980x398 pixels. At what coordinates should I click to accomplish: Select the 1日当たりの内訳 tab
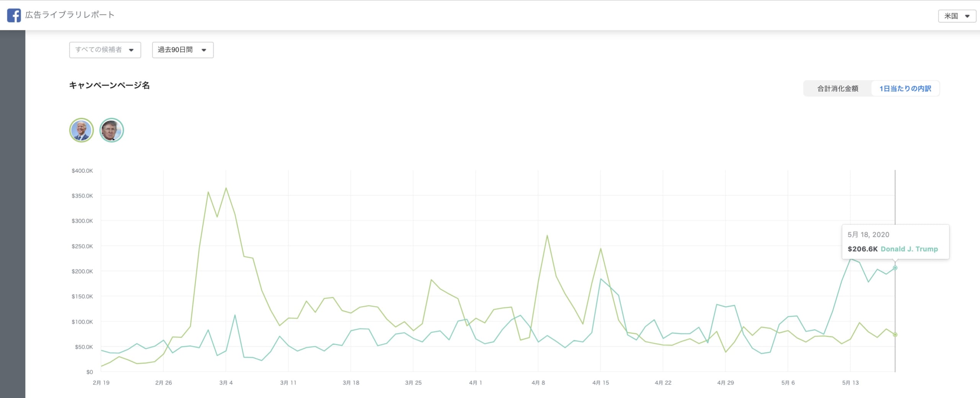(905, 89)
